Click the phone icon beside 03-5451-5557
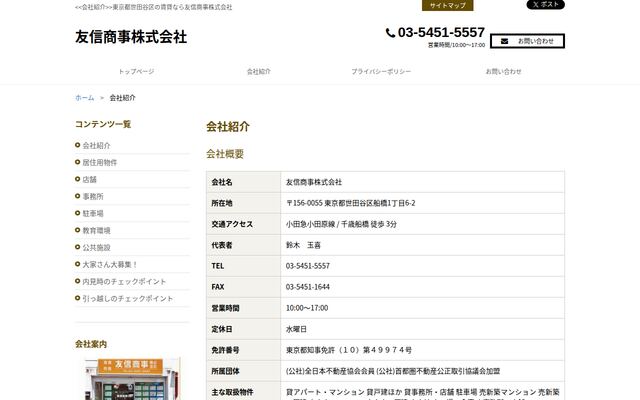This screenshot has width=640, height=400. pos(390,33)
